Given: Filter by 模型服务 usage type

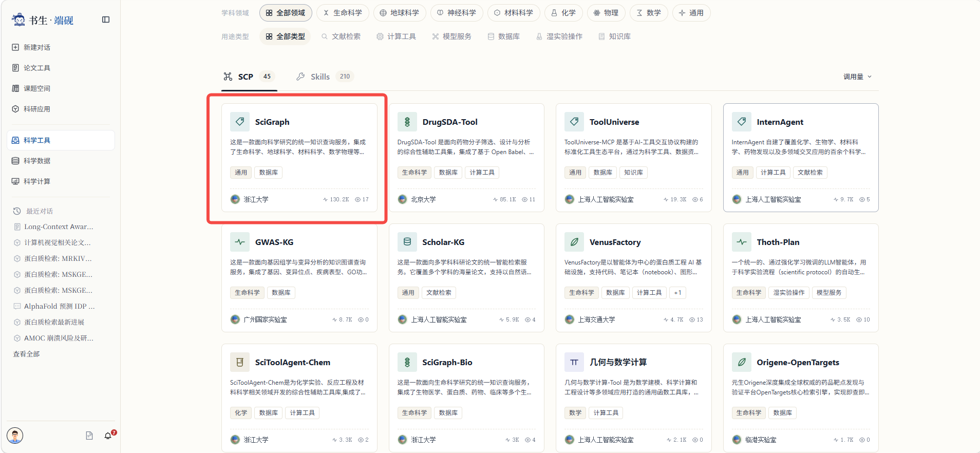Looking at the screenshot, I should pos(452,36).
